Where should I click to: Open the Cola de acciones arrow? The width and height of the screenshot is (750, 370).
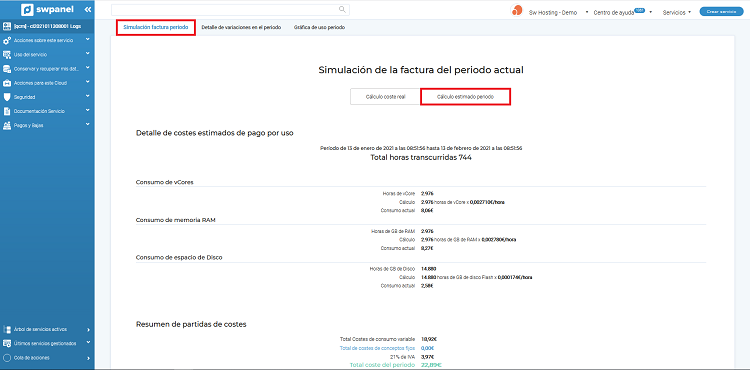pos(88,358)
